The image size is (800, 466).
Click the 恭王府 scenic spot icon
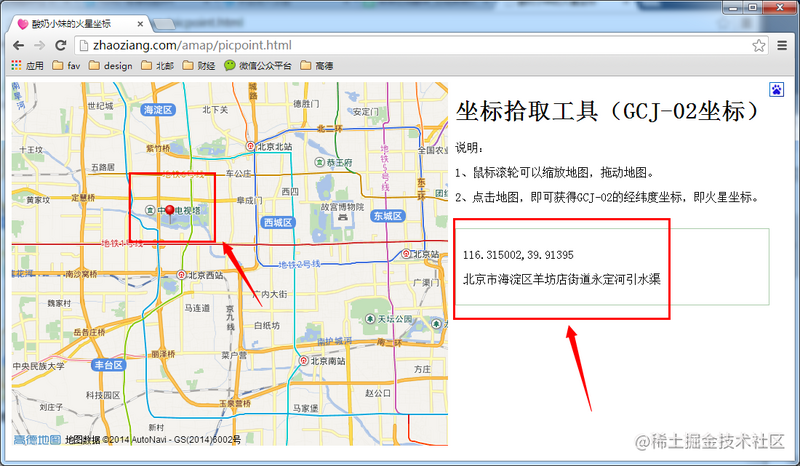click(319, 162)
